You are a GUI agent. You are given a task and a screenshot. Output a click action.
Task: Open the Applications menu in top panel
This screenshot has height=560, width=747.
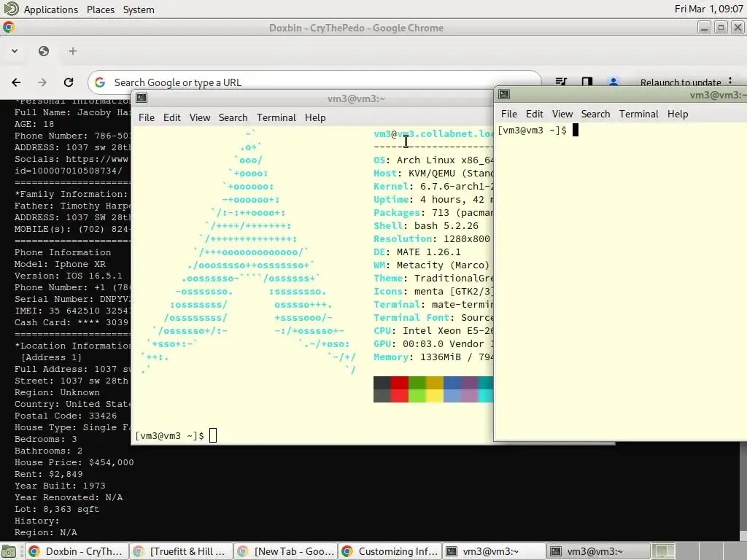(51, 9)
